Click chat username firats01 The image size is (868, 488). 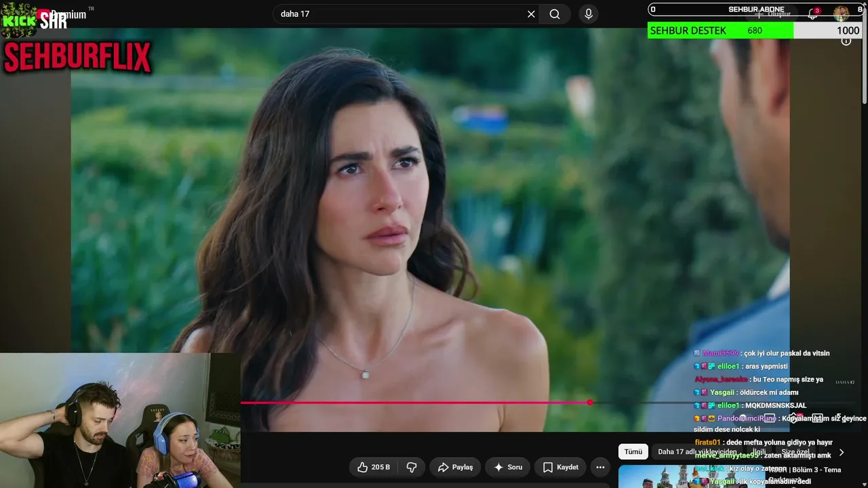[x=707, y=443]
